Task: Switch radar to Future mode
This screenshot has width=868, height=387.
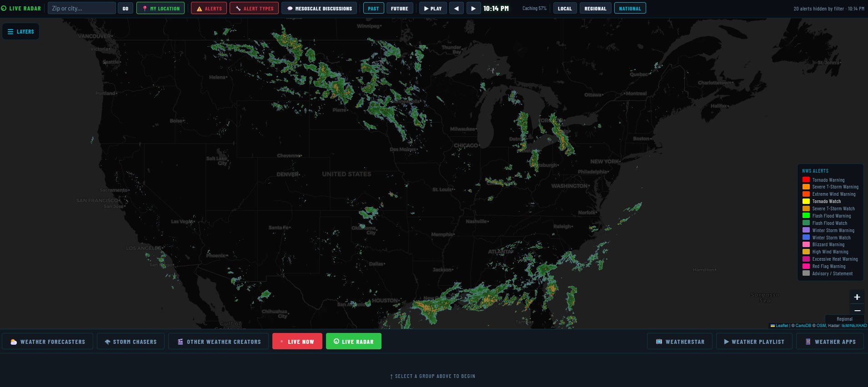Action: click(x=400, y=8)
